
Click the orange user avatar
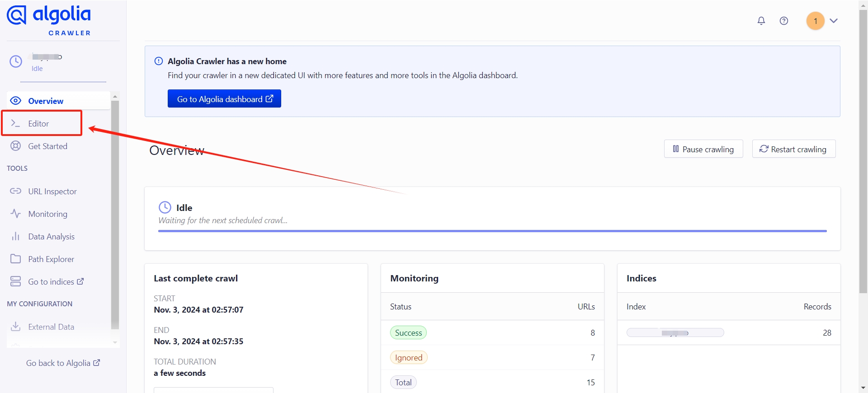tap(816, 21)
